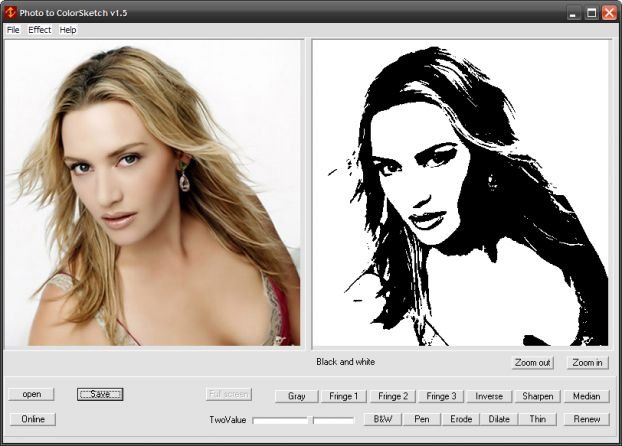Open the File menu
This screenshot has height=446, width=622.
[13, 30]
